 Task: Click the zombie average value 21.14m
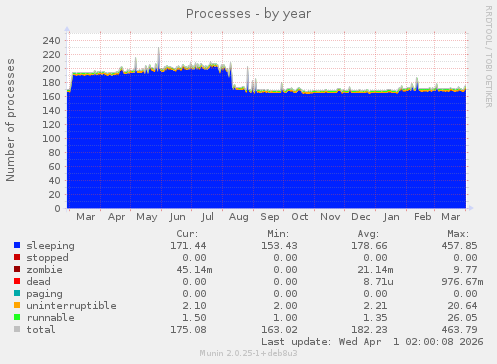375,270
